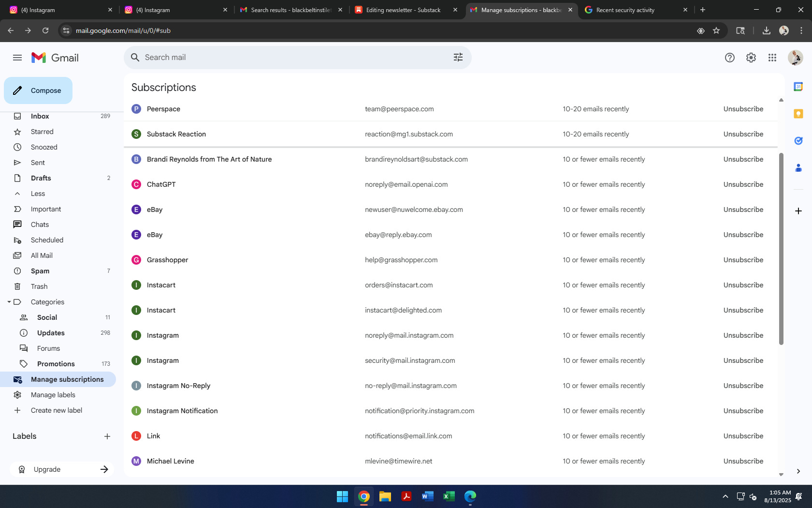
Task: Open a new Chrome tab
Action: [703, 10]
